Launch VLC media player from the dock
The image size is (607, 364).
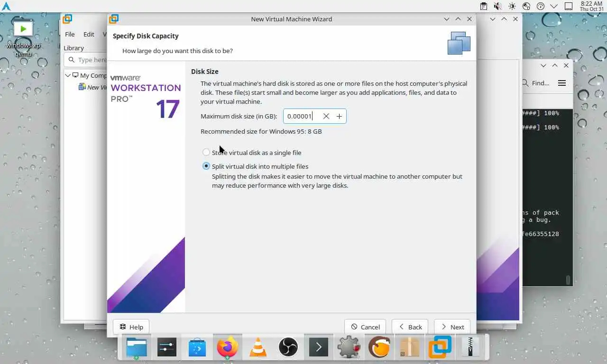(x=258, y=347)
